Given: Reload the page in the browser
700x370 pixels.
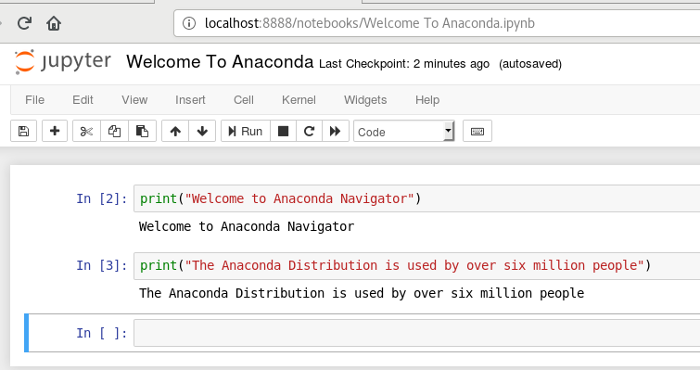Looking at the screenshot, I should click(24, 23).
